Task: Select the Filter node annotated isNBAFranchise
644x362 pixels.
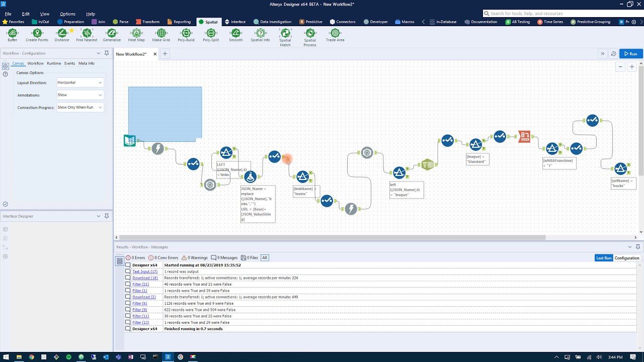Action: [x=552, y=149]
